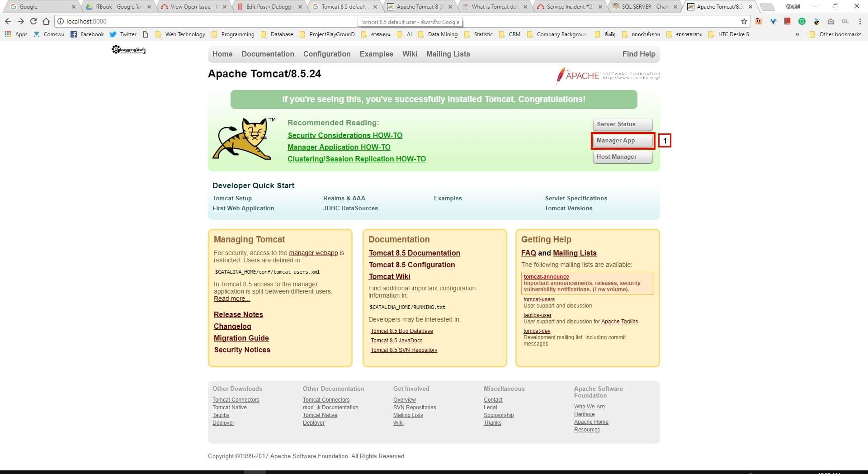Click the Tomcat cat logo
868x474 pixels.
(x=245, y=138)
